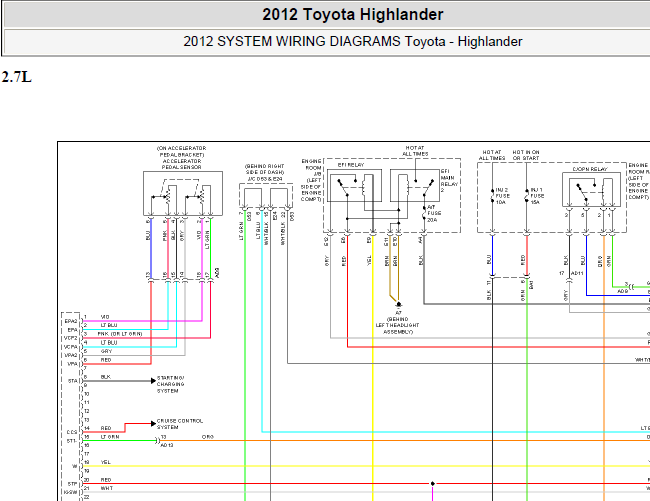Click the 'ACCELERATOR PEDAL SENSOR' label

(182, 164)
